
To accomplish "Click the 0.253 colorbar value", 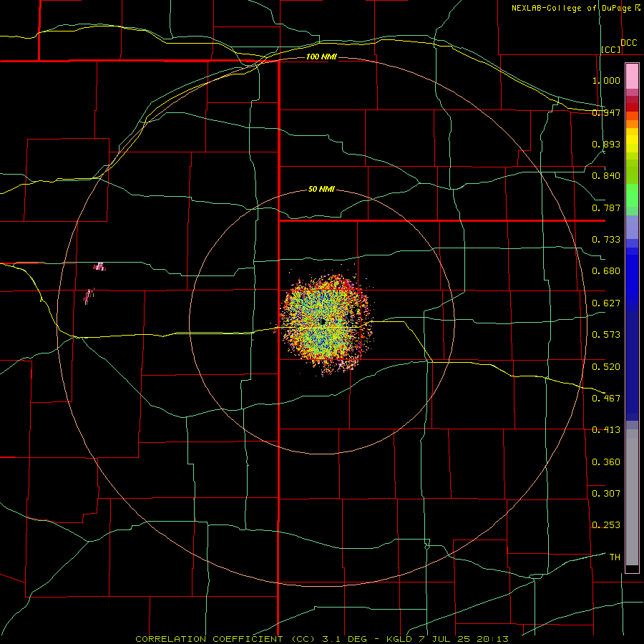I will [x=606, y=525].
